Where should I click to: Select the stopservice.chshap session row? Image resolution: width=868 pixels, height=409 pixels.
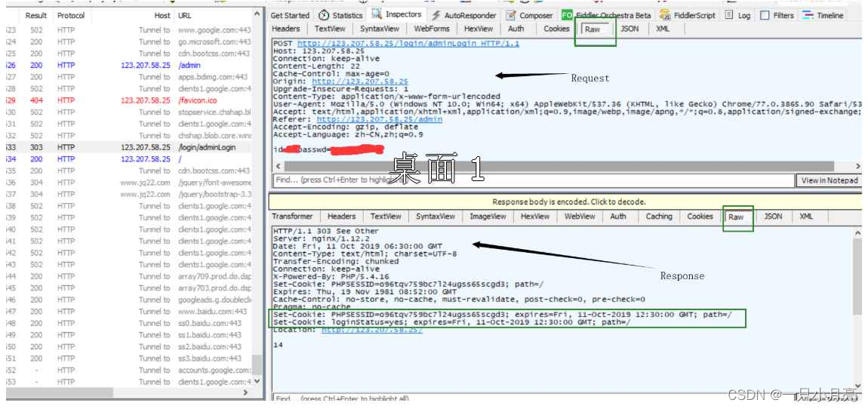coord(129,112)
